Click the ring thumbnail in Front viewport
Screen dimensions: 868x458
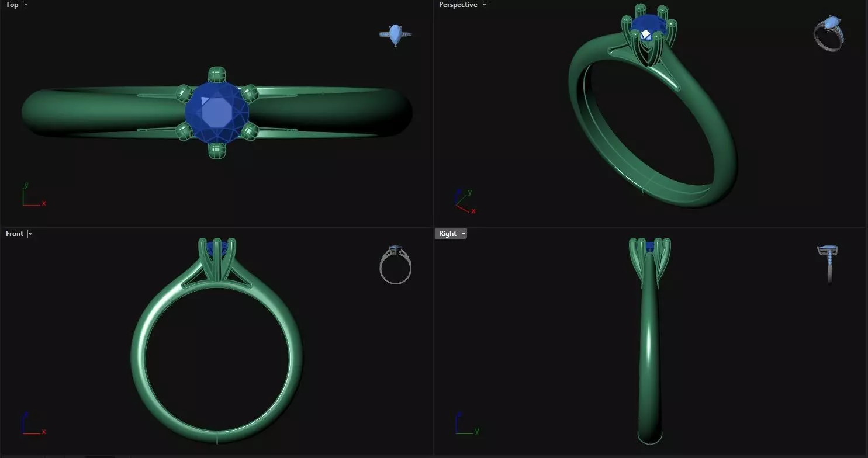tap(396, 265)
